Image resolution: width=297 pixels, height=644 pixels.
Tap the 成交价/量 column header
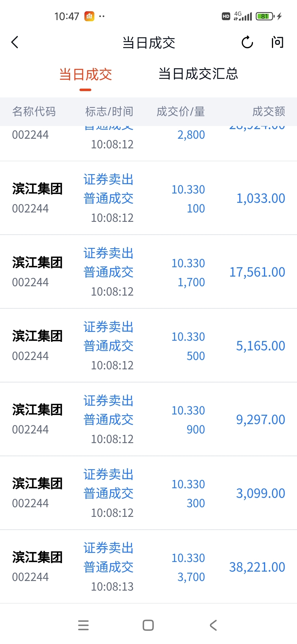(x=181, y=111)
